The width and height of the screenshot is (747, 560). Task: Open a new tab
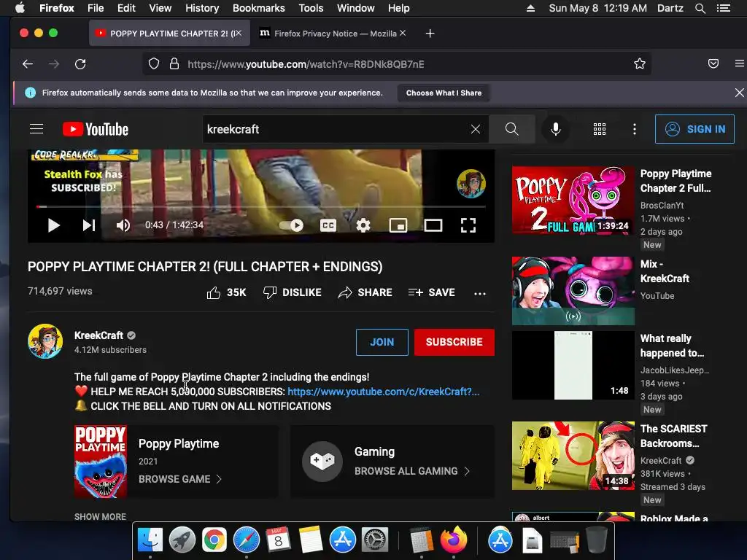[x=430, y=34]
